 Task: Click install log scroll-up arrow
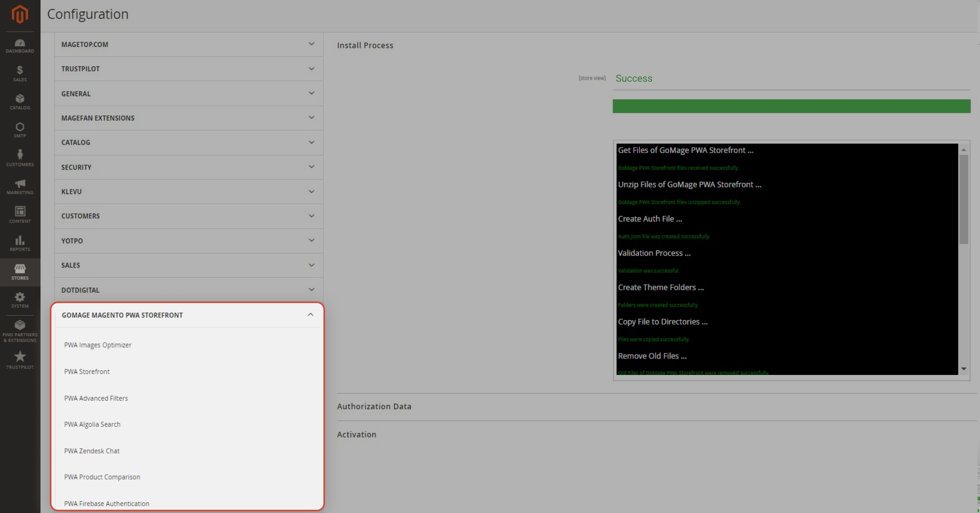(x=964, y=150)
